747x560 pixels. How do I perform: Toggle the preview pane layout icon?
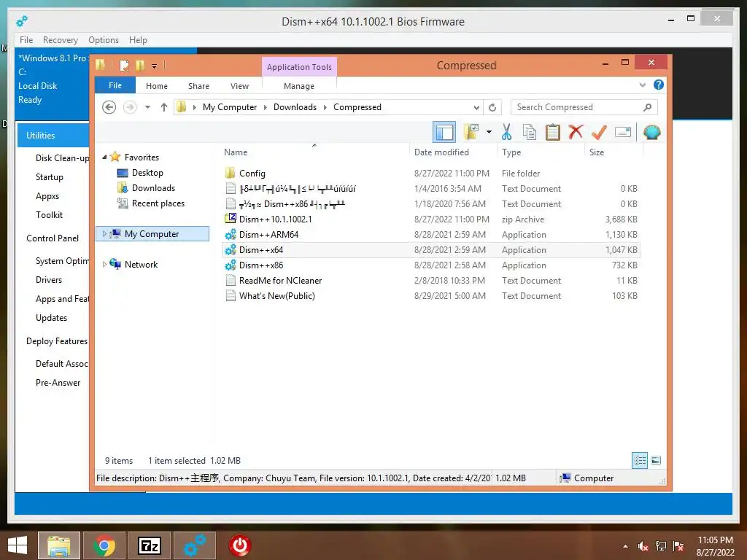click(444, 132)
